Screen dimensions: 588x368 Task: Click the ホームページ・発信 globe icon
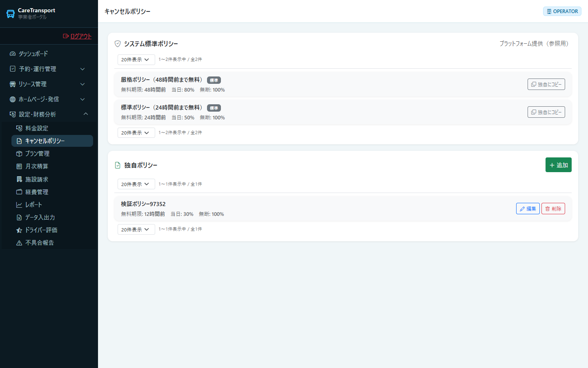pyautogui.click(x=13, y=99)
